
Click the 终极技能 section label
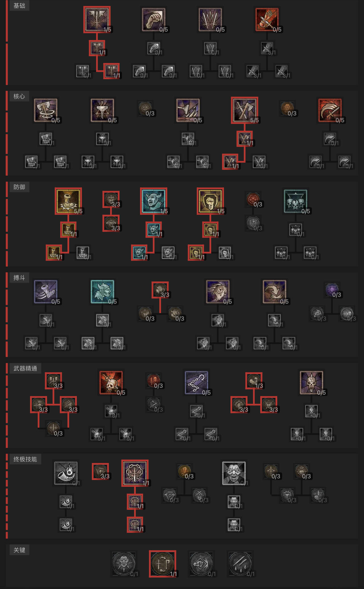pyautogui.click(x=25, y=459)
